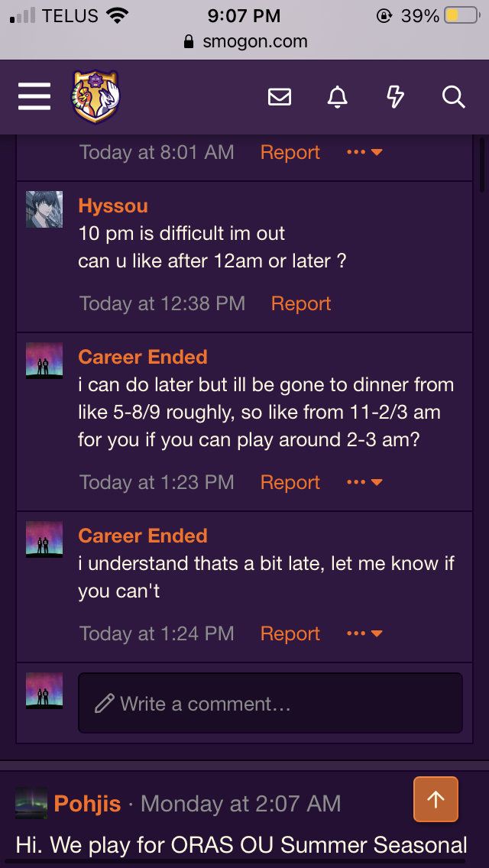The width and height of the screenshot is (489, 868).
Task: Tap the pencil icon in comment box
Action: click(104, 704)
